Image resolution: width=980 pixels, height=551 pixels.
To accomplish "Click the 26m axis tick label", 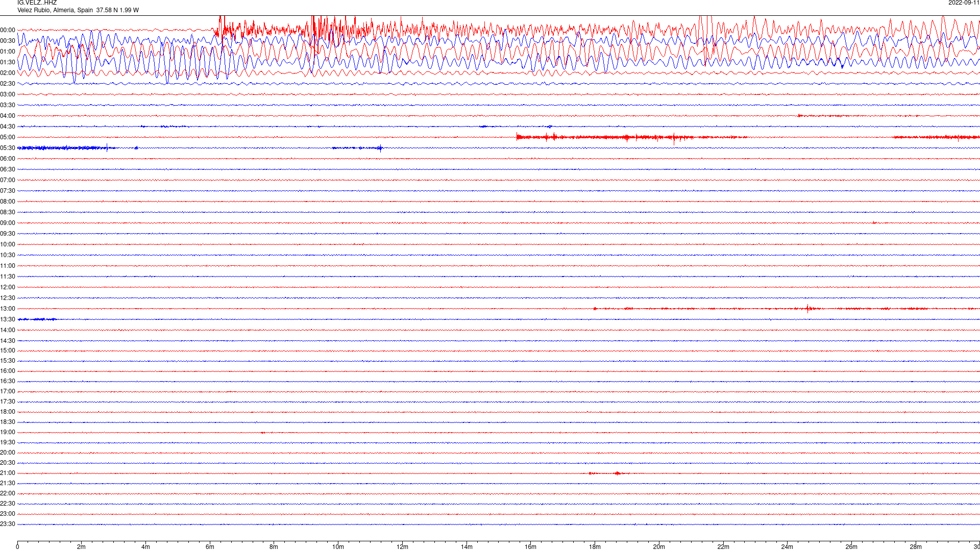I will [x=851, y=547].
